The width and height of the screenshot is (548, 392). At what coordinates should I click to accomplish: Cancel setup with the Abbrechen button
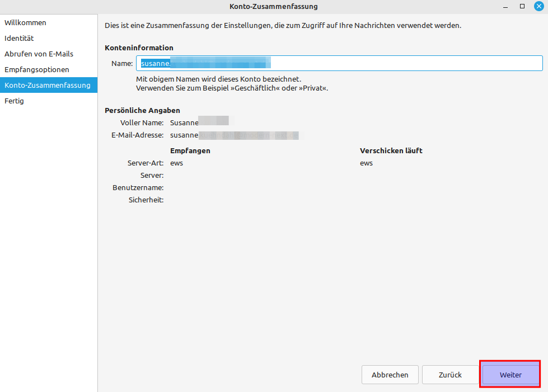coord(390,375)
